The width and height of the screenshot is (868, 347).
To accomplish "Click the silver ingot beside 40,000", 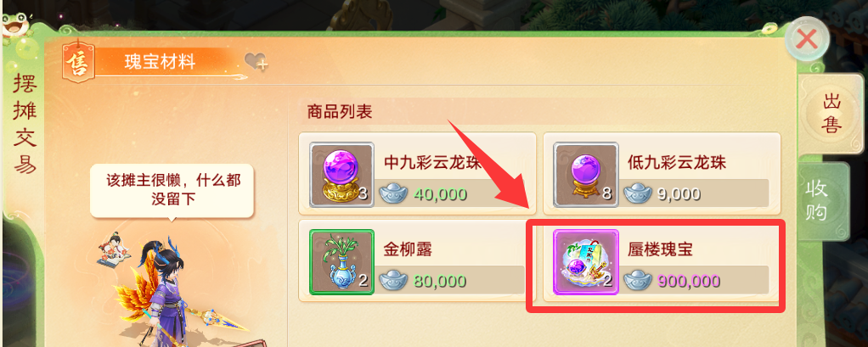I will coord(393,194).
